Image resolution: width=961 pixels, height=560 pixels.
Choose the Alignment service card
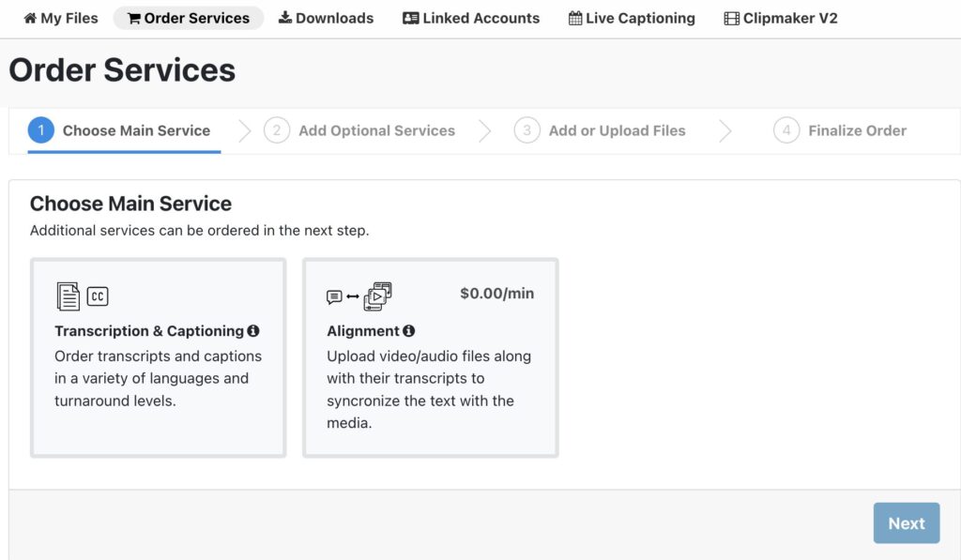(430, 357)
